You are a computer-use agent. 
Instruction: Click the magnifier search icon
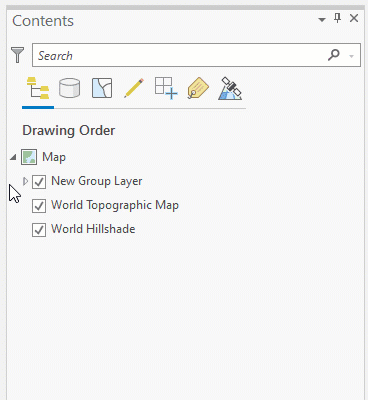click(x=334, y=55)
